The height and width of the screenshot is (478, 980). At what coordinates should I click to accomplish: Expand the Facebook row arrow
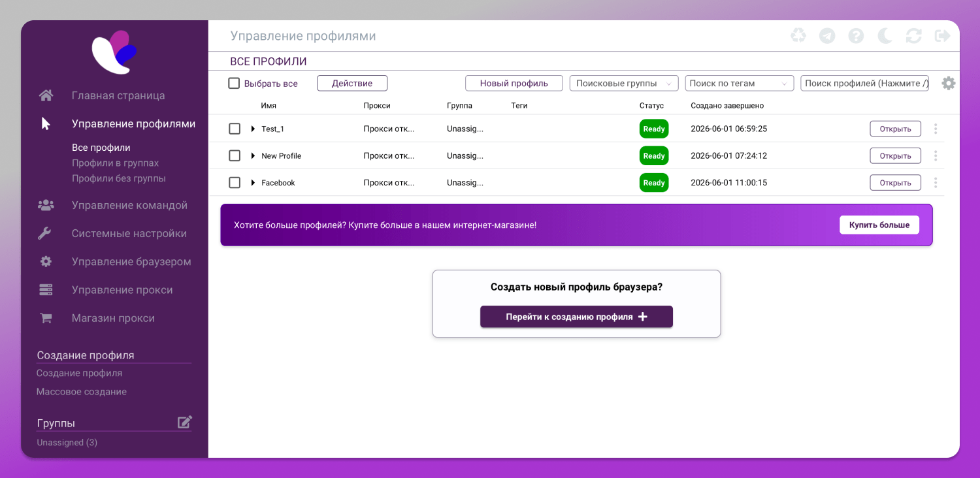click(253, 183)
